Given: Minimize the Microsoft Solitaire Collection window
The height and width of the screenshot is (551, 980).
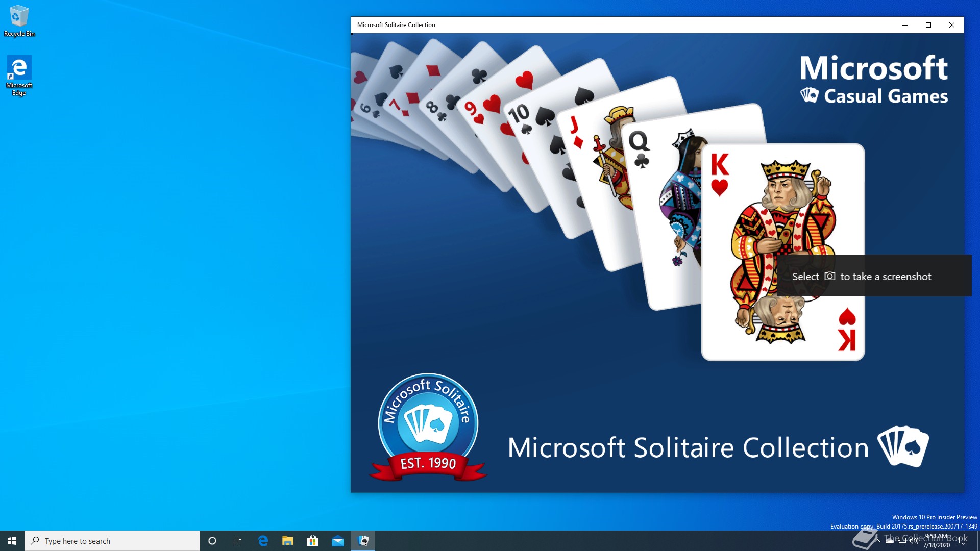Looking at the screenshot, I should pos(905,25).
